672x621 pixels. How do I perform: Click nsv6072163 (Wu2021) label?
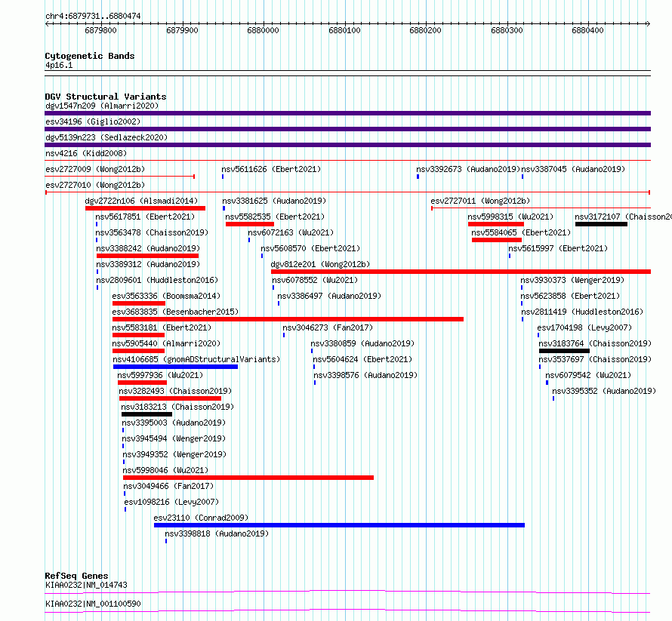(x=291, y=232)
